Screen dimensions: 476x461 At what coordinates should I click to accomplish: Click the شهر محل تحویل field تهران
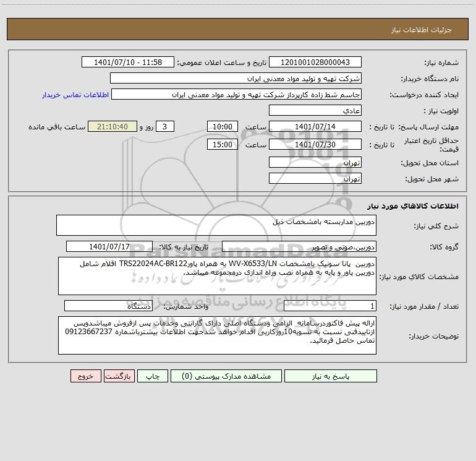(x=315, y=179)
